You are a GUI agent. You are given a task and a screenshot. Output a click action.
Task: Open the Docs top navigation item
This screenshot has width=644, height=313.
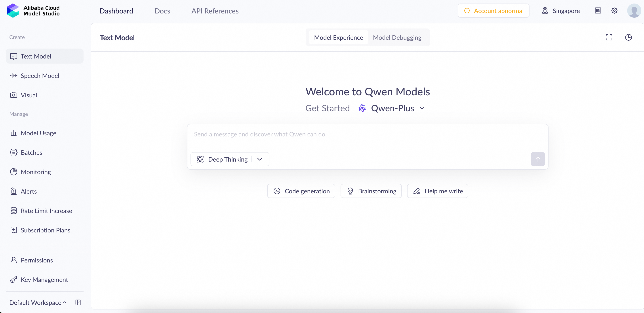point(162,11)
